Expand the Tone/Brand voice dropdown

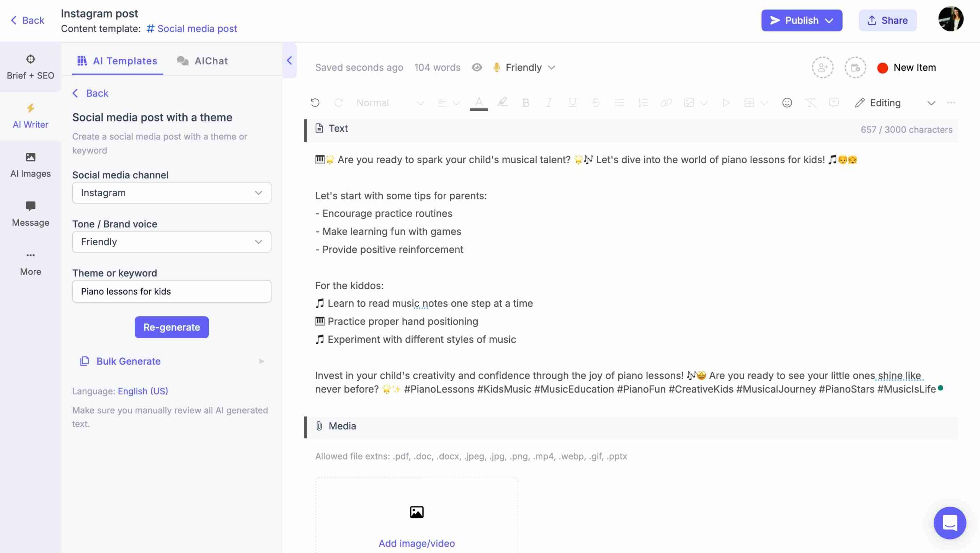tap(171, 241)
